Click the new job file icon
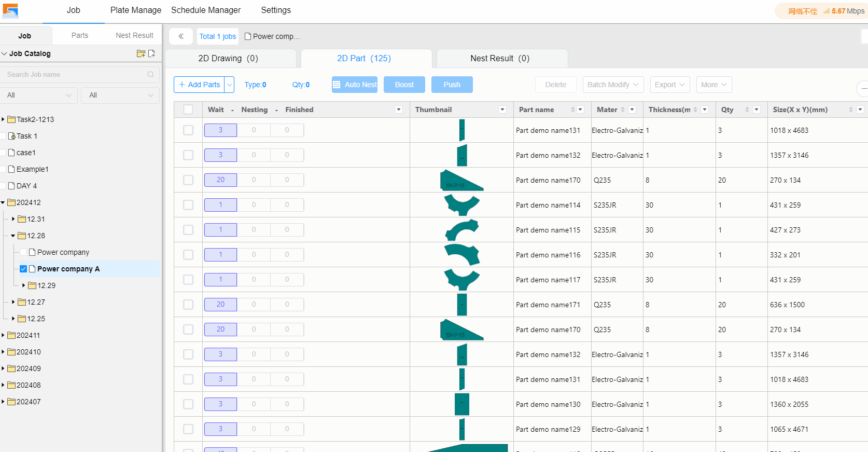 pyautogui.click(x=151, y=53)
